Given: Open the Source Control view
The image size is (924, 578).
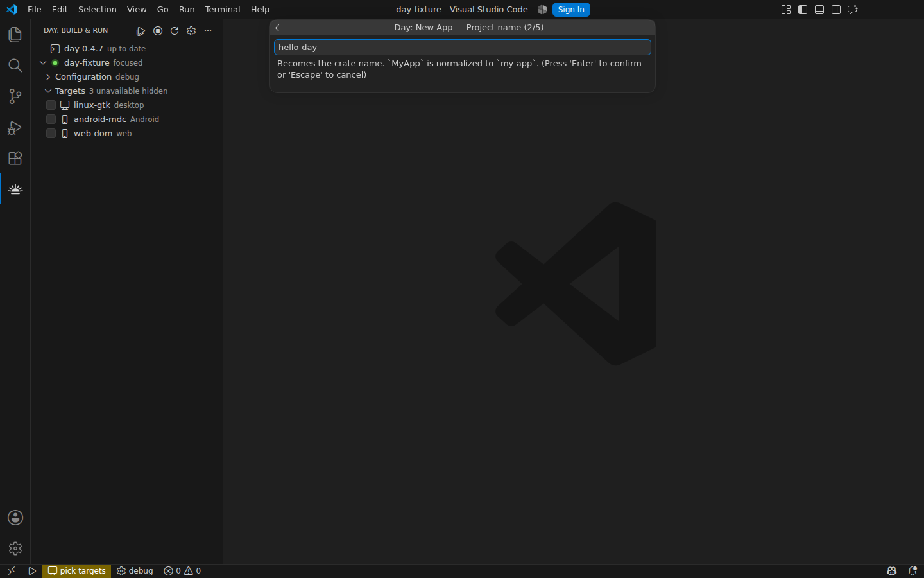Looking at the screenshot, I should 15,96.
